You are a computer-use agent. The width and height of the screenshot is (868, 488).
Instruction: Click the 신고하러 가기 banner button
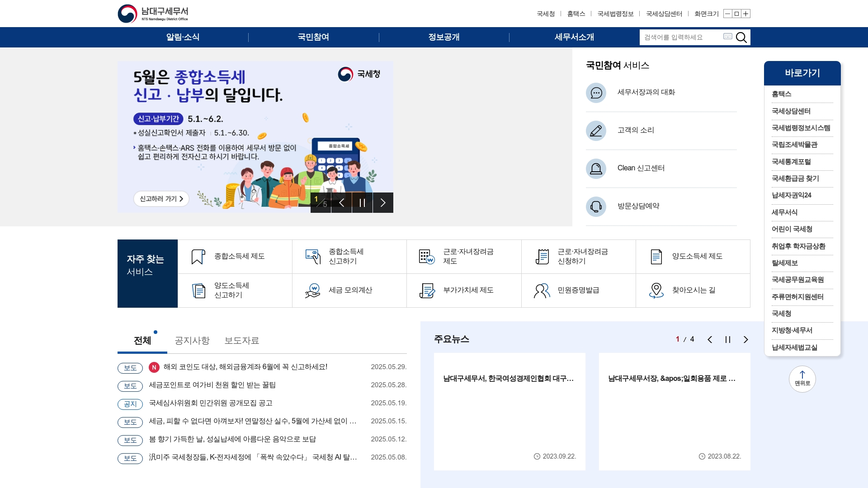click(x=161, y=199)
